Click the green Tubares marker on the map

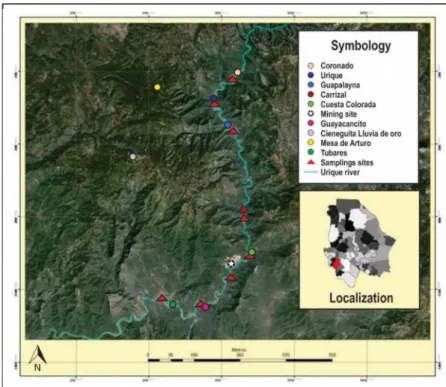click(x=173, y=304)
